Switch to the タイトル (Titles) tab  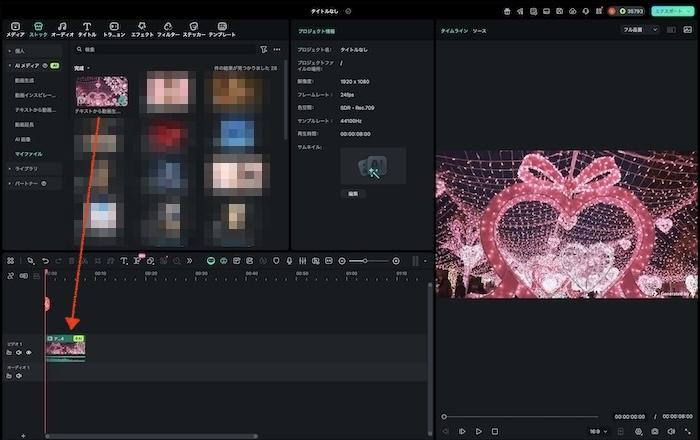[x=87, y=27]
